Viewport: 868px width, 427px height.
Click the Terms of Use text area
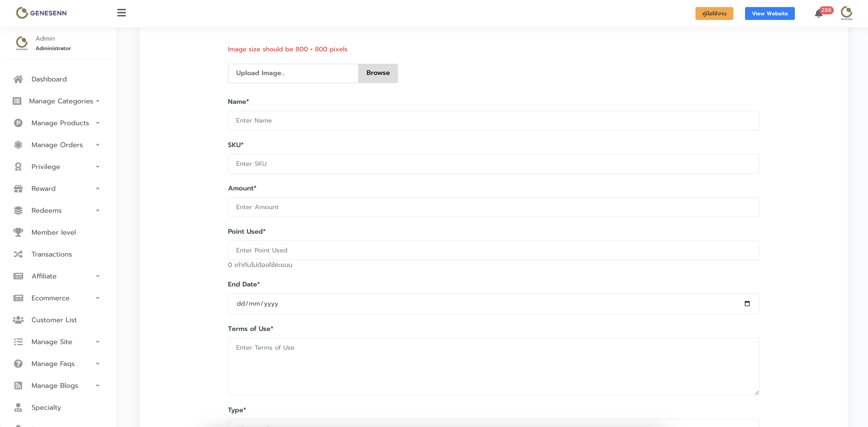pyautogui.click(x=493, y=366)
